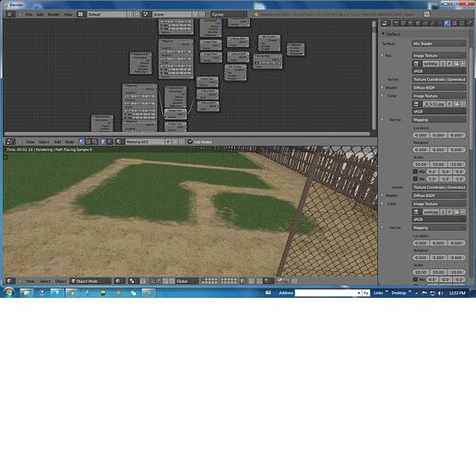The height and width of the screenshot is (461, 476).
Task: Open image browse icon under Fac
Action: 416,64
